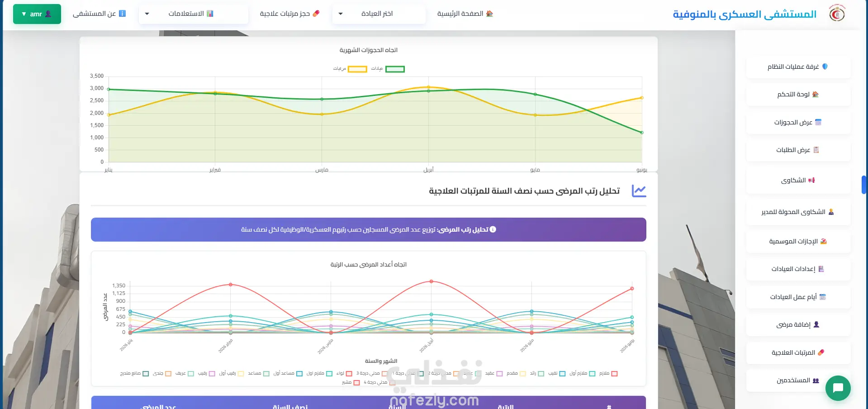Expand the اختر العيادة dropdown
Image resolution: width=868 pixels, height=409 pixels.
[379, 14]
